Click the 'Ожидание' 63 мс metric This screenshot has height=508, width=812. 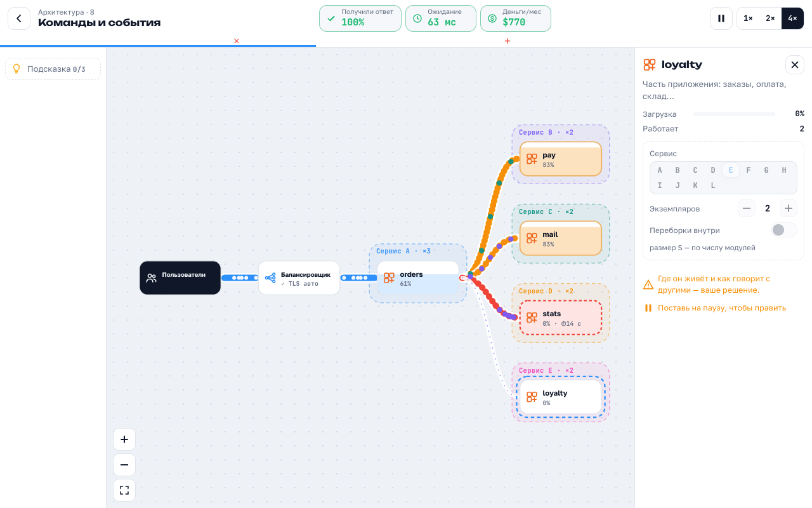click(441, 18)
